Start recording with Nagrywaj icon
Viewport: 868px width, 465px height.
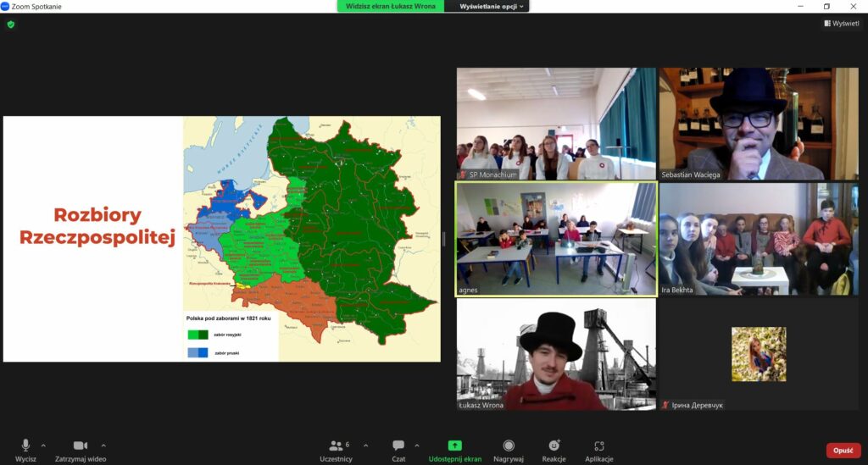[509, 446]
